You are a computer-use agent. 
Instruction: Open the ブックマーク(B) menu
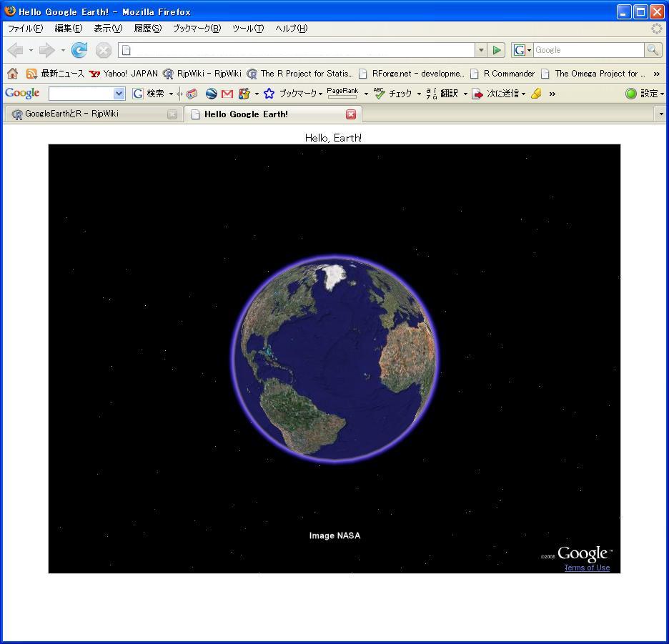pyautogui.click(x=197, y=29)
